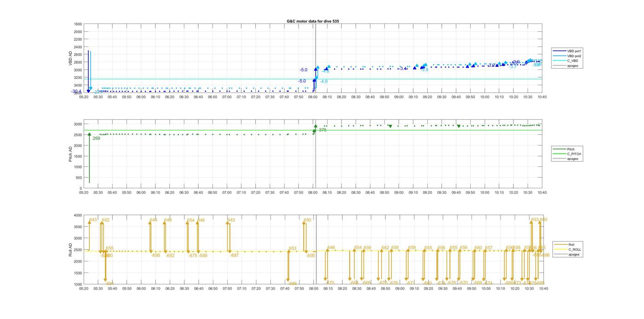Click the "-664" roll data label
644x319 pixels.
point(354,283)
